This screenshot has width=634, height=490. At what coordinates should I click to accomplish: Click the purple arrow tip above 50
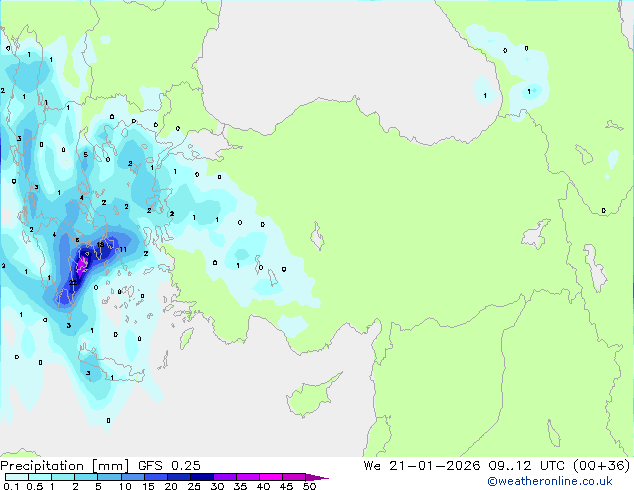coord(317,477)
